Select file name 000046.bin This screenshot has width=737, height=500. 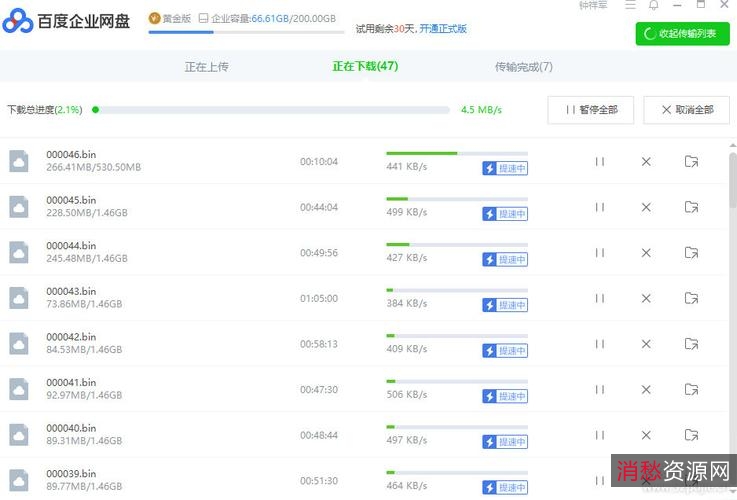pyautogui.click(x=71, y=155)
